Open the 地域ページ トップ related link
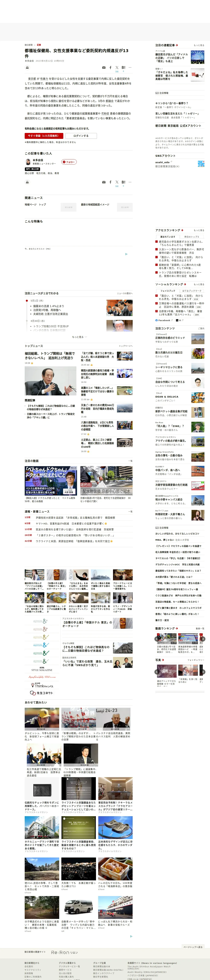 tap(35, 205)
